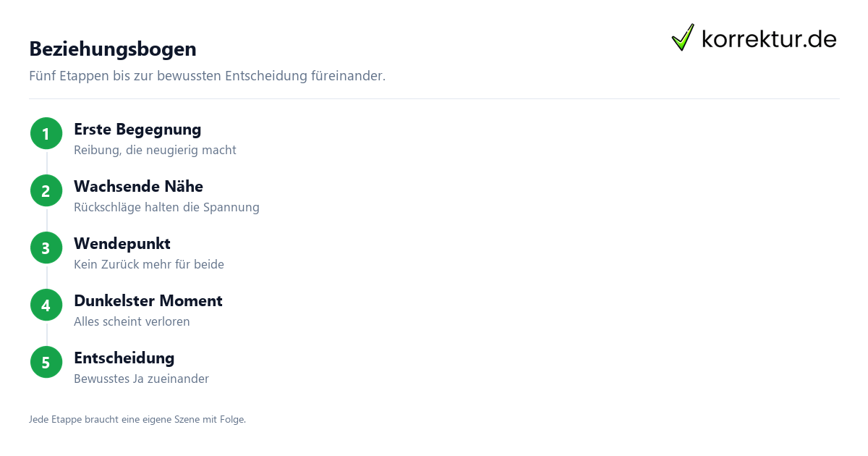Open the korrektur.de logo text
The width and height of the screenshot is (868, 456).
coord(769,38)
